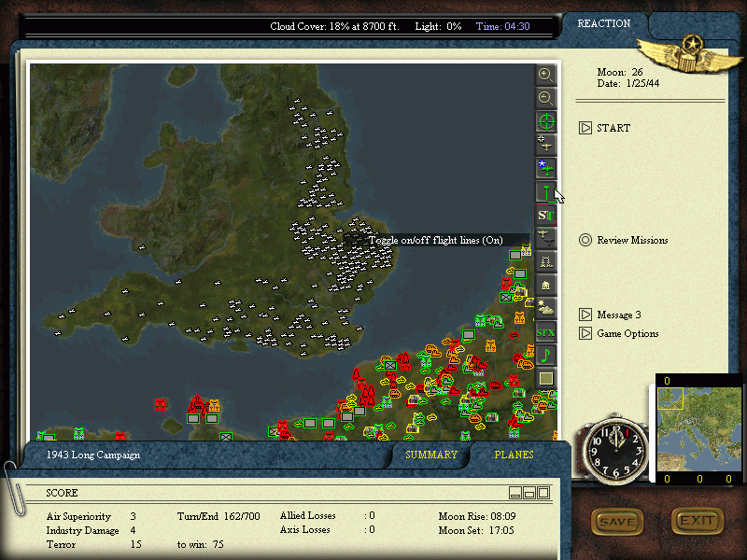Click the small building icon in toolbar

pos(546,285)
